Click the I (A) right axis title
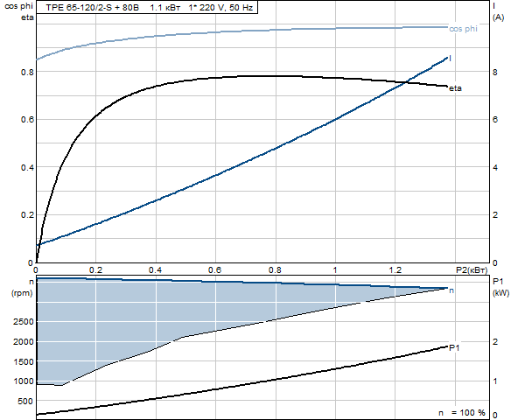Image resolution: width=518 pixels, height=420 pixels. [x=498, y=12]
